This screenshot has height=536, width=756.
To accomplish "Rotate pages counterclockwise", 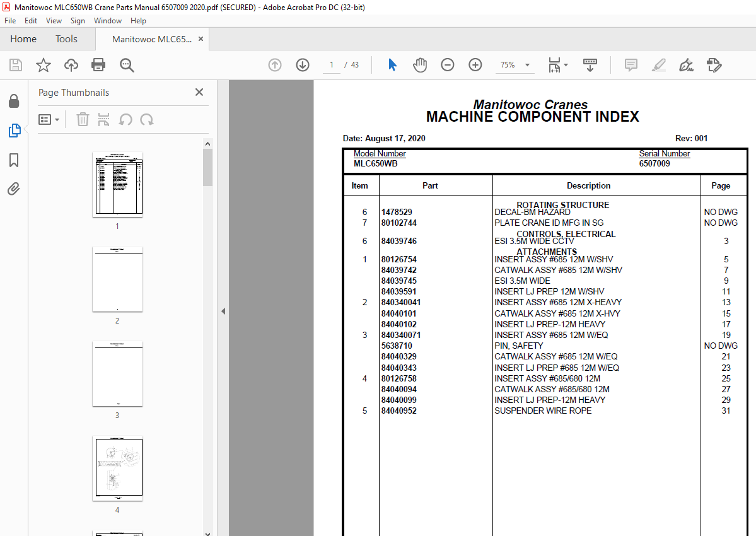I will (125, 119).
